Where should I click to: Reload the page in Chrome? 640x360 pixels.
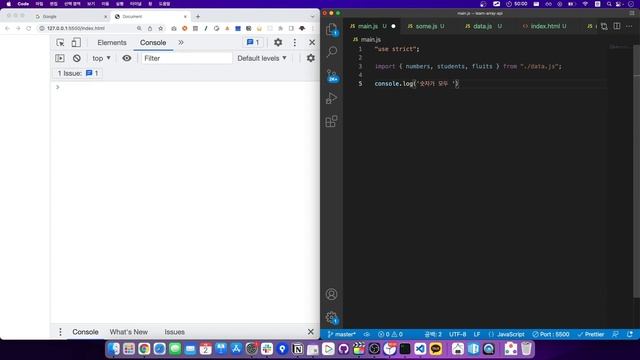29,28
